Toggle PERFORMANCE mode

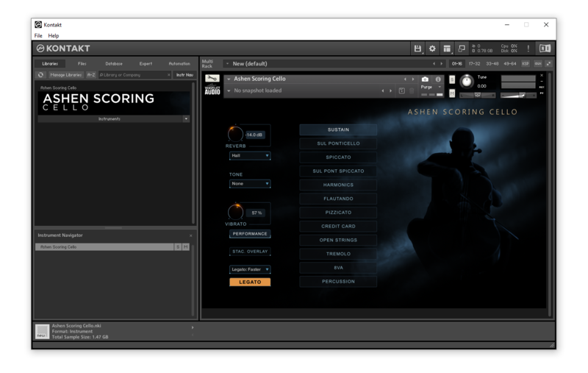[250, 234]
